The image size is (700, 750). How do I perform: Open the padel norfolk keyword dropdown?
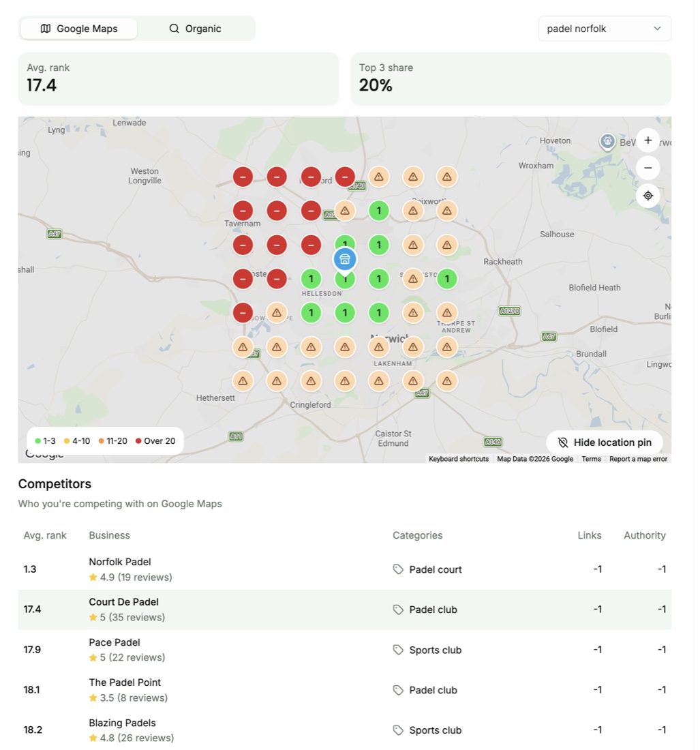pyautogui.click(x=605, y=29)
